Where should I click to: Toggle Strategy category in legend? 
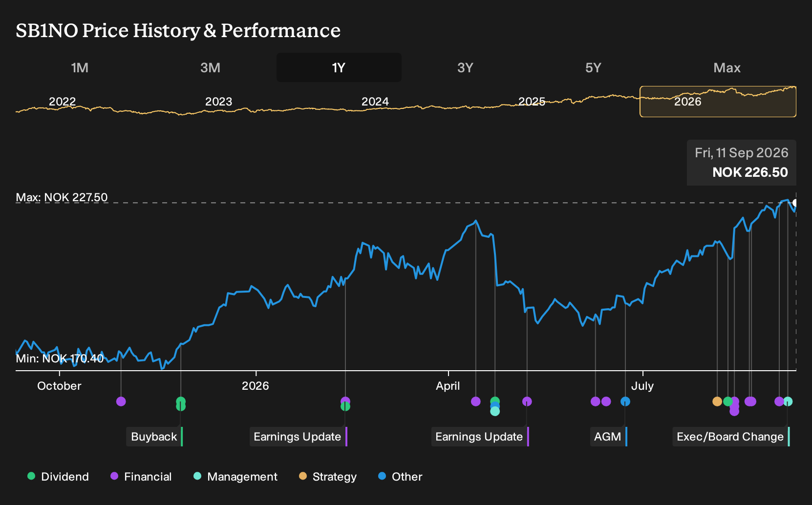328,477
